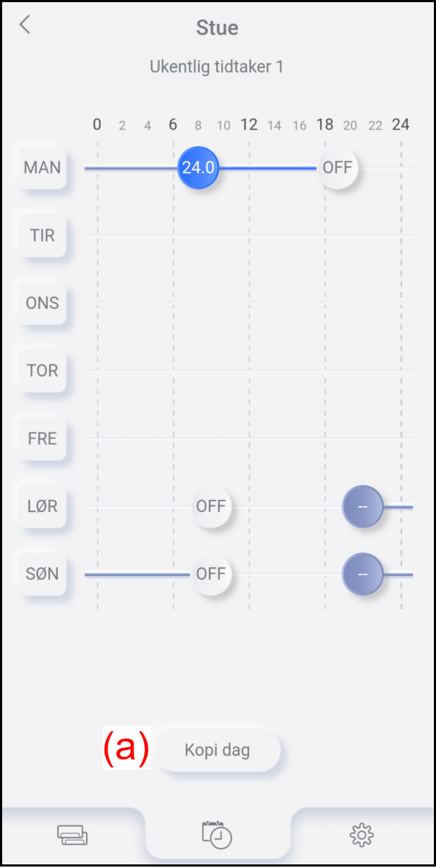Select the SØN day button
The height and width of the screenshot is (868, 436).
43,574
